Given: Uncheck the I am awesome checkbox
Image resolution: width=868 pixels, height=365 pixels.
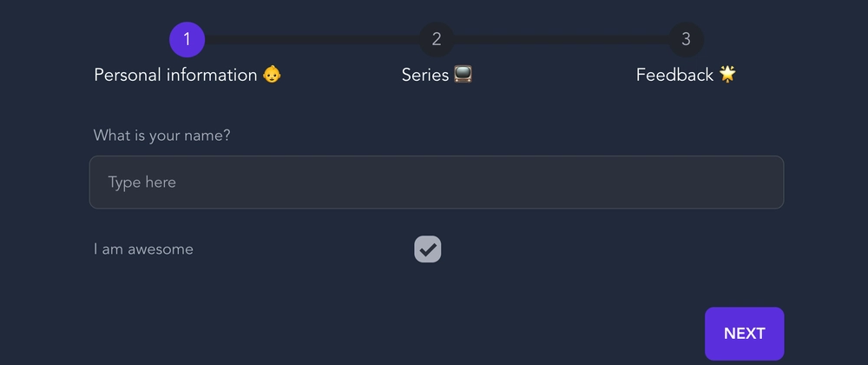Looking at the screenshot, I should tap(427, 249).
